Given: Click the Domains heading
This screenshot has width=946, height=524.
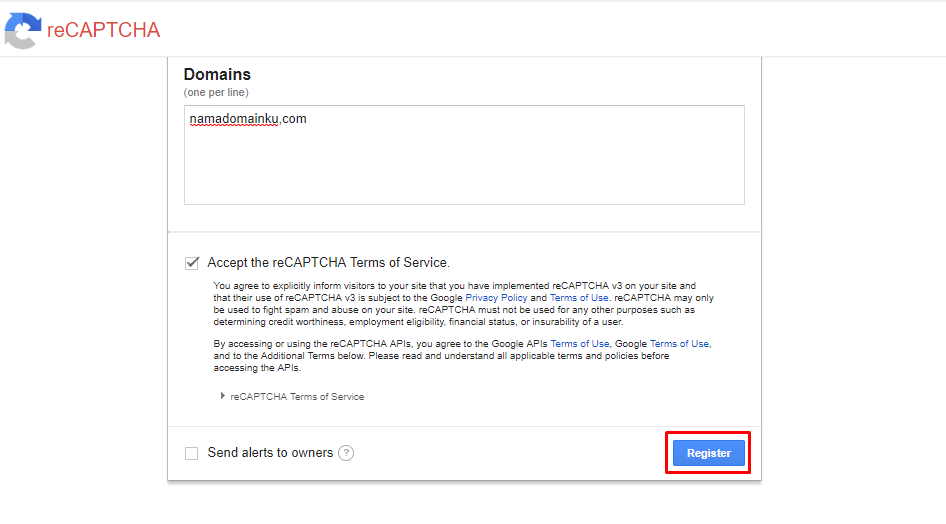Looking at the screenshot, I should tap(217, 74).
